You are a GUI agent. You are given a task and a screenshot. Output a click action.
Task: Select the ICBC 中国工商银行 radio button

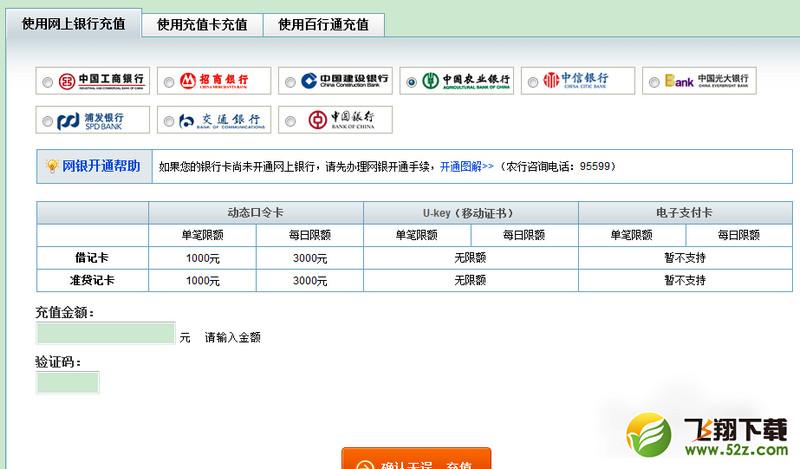47,82
